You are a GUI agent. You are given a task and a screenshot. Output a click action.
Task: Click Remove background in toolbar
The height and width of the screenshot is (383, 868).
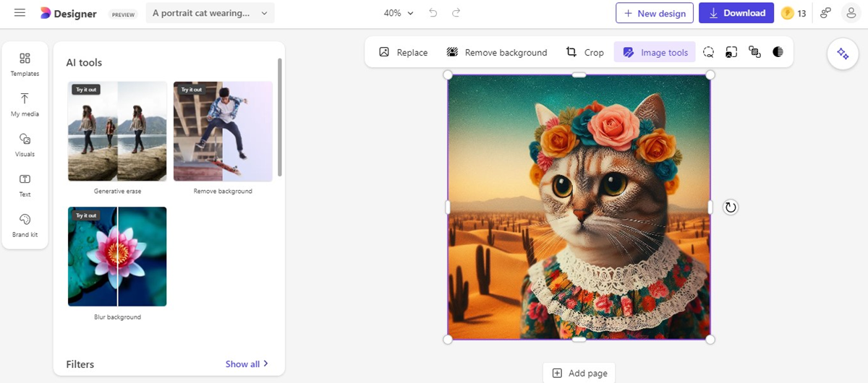pos(497,52)
